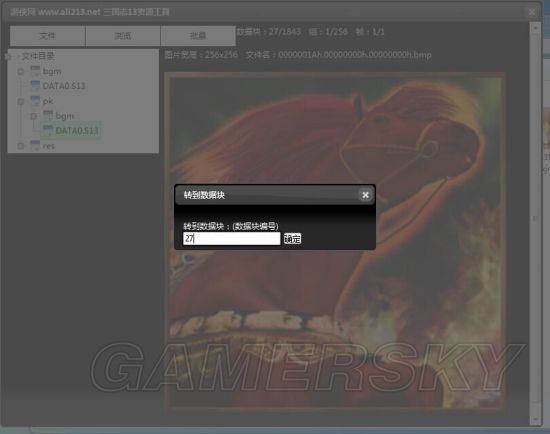Click the folder icon next to pk
This screenshot has height=434, width=550.
35,101
